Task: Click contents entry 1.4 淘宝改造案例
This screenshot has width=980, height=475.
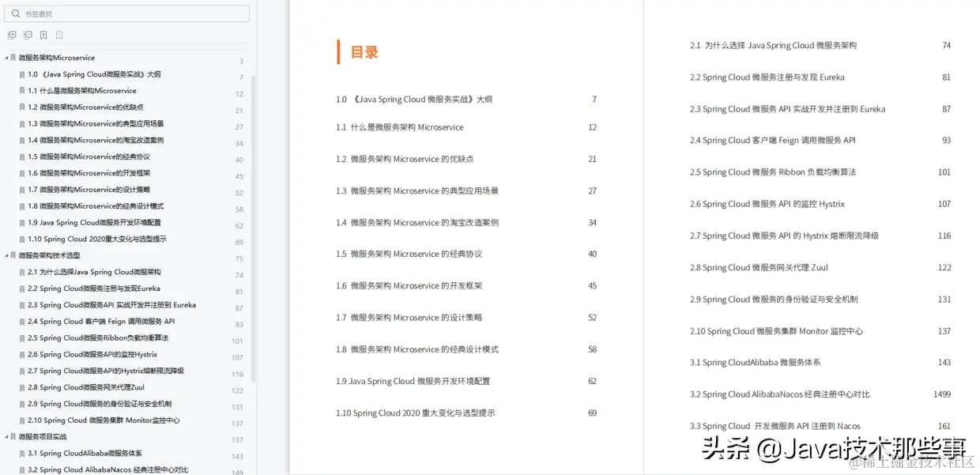Action: coord(417,223)
